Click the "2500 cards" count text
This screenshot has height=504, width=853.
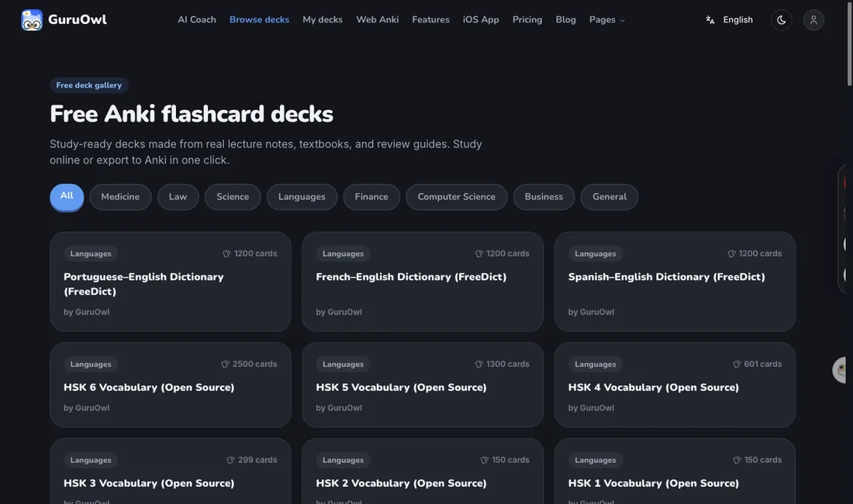(x=254, y=364)
